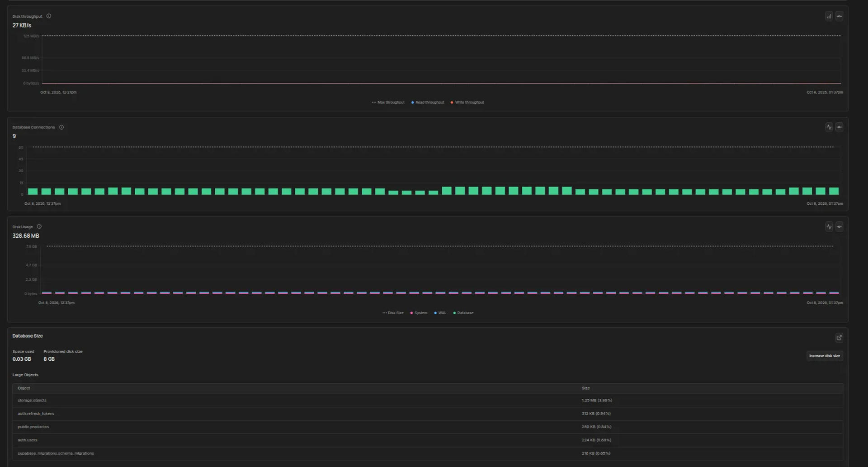
Task: Show info tooltip for Database Connections
Action: point(61,127)
